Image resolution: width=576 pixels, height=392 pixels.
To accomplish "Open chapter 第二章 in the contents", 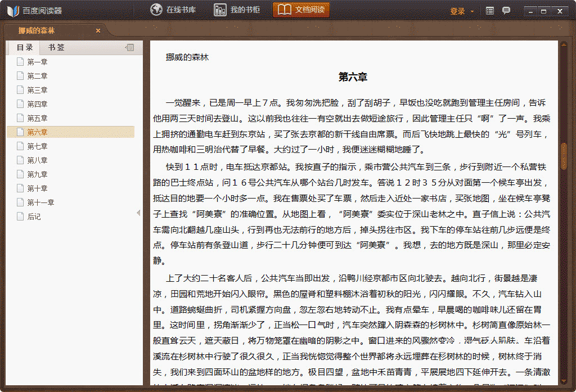I will (x=37, y=76).
